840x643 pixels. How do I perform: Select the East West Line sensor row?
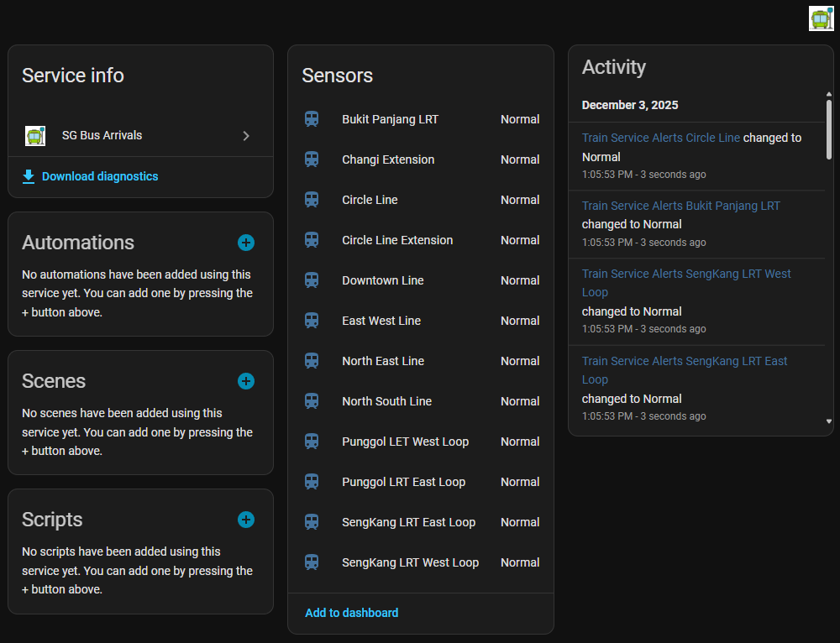tap(381, 321)
